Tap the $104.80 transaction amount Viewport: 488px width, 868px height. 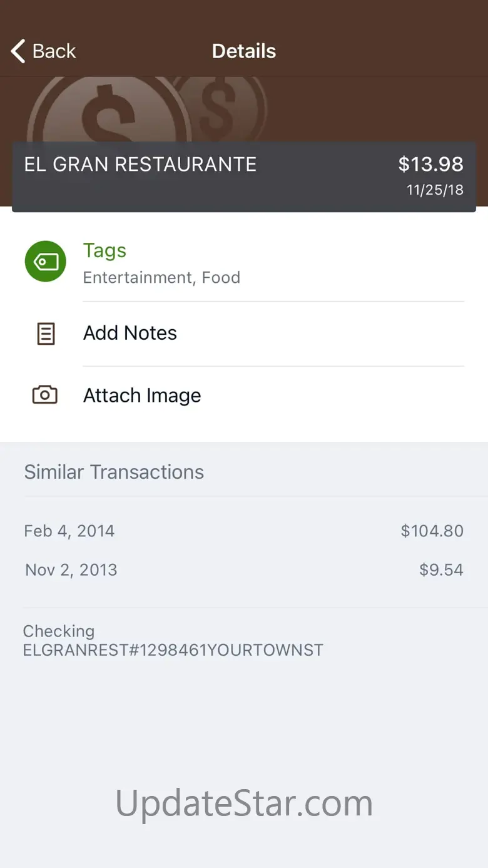click(x=432, y=531)
